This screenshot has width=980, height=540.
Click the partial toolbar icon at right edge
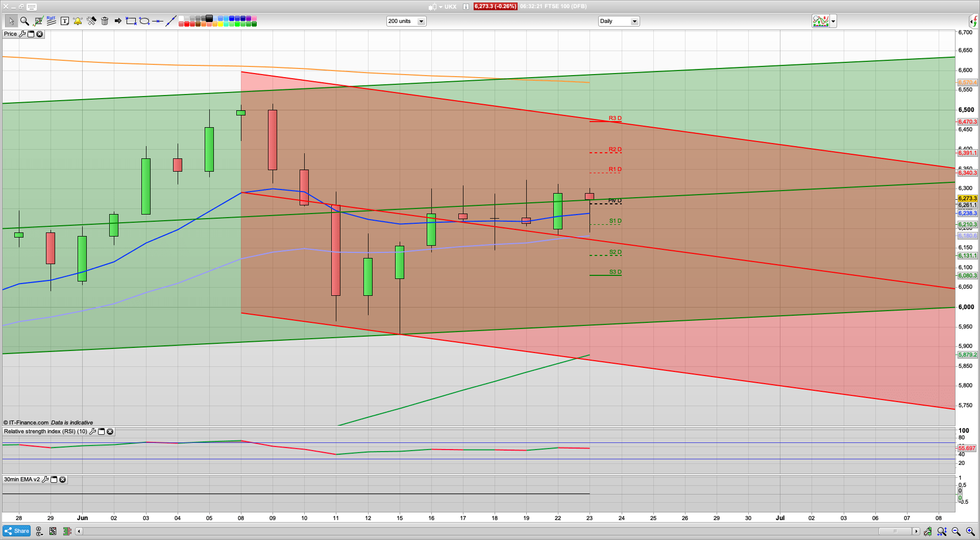click(x=974, y=21)
